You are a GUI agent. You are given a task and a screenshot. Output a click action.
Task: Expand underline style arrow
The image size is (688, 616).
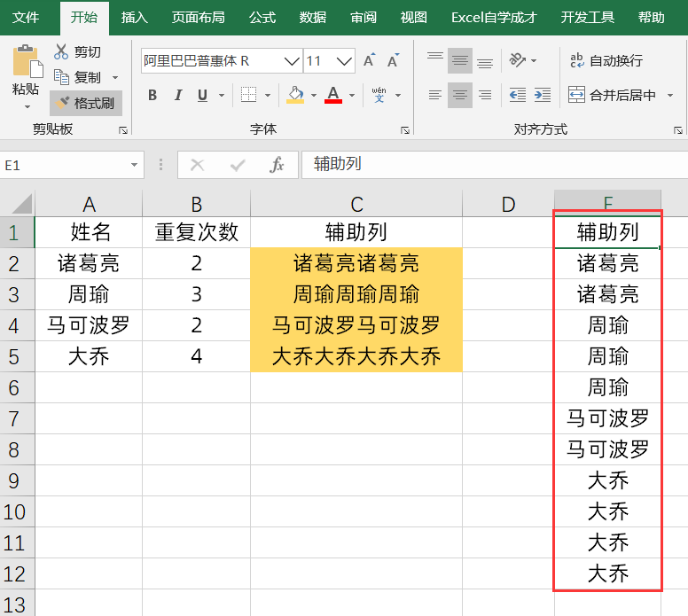[222, 95]
